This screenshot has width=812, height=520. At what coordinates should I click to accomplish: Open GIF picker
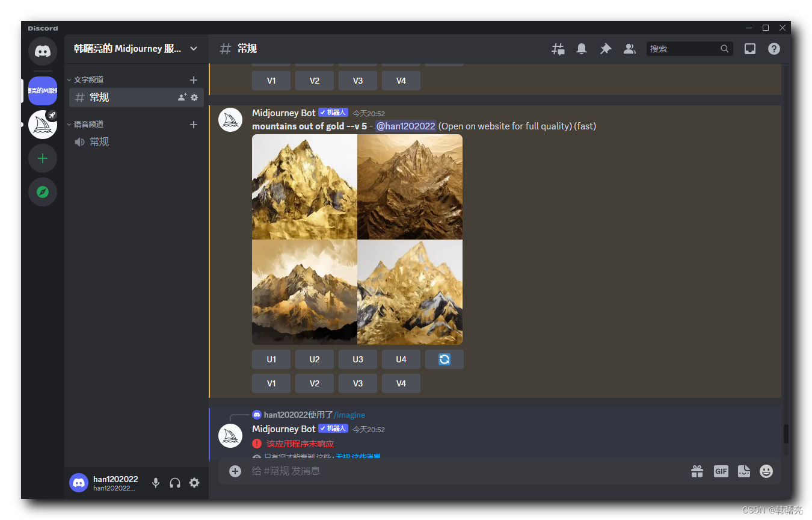coord(721,471)
